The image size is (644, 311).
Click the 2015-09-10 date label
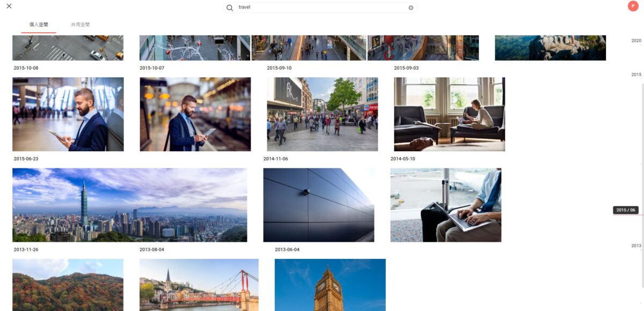click(279, 68)
